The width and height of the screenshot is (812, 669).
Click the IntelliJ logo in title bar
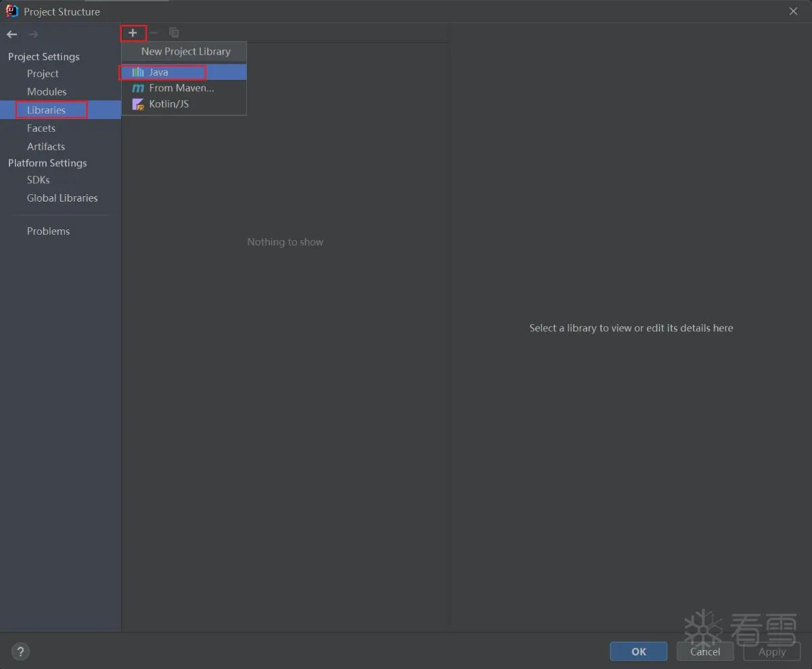[x=12, y=11]
